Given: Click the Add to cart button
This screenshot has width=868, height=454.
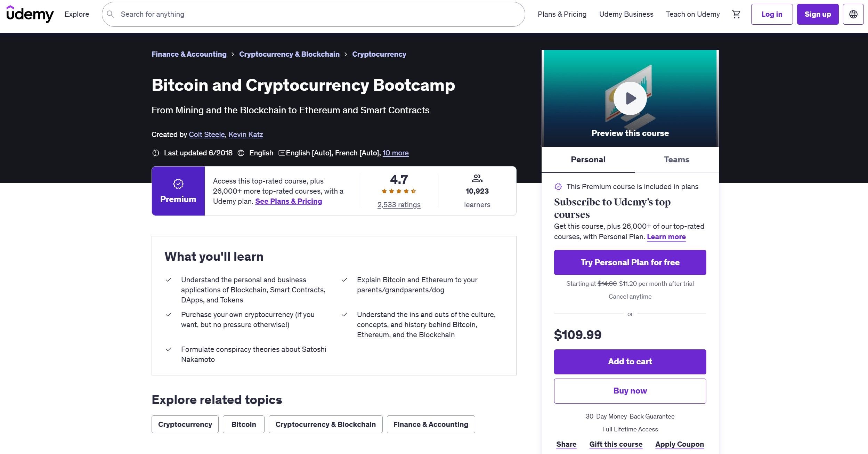Looking at the screenshot, I should pyautogui.click(x=630, y=362).
